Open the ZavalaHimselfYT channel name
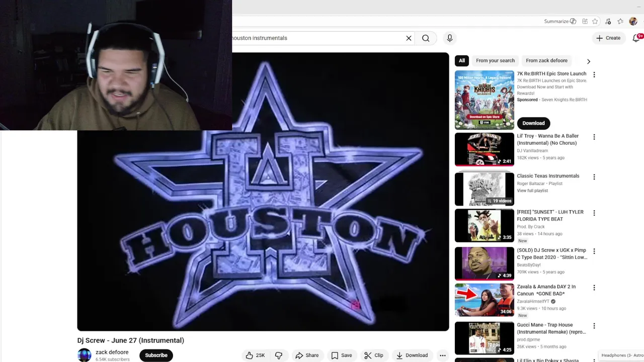Image resolution: width=644 pixels, height=362 pixels. point(533,302)
